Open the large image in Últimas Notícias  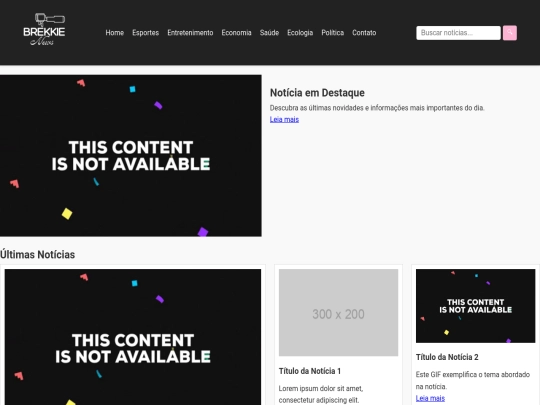tap(133, 337)
